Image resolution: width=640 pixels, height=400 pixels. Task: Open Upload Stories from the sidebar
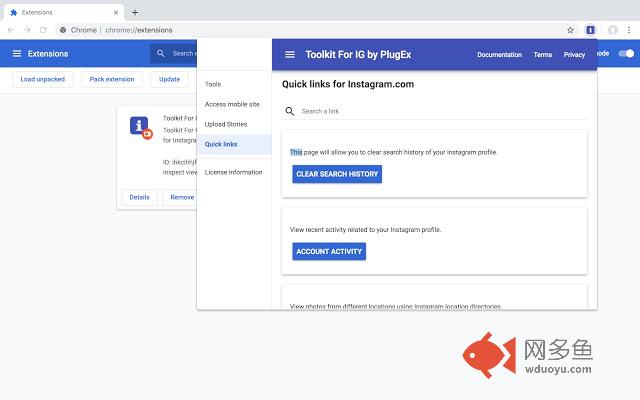tap(226, 124)
